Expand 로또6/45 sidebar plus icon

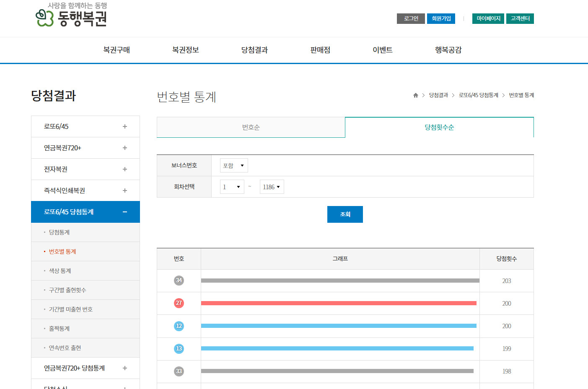tap(125, 126)
